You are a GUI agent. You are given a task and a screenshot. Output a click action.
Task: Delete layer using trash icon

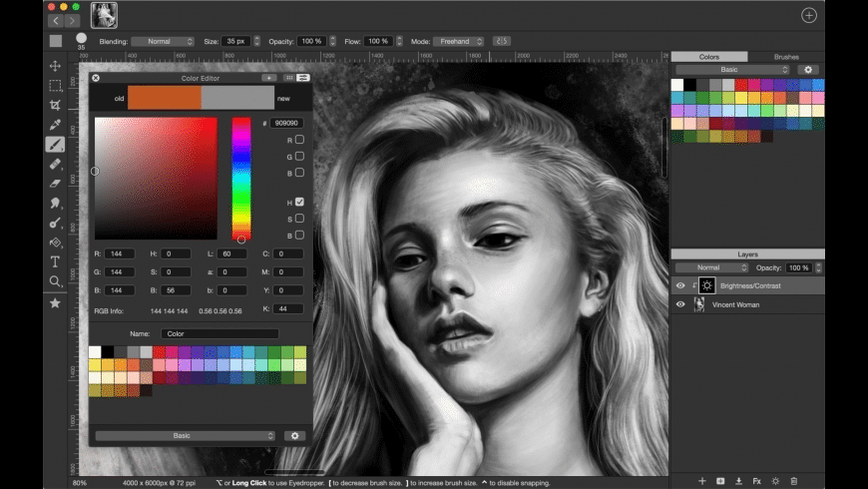coord(794,481)
